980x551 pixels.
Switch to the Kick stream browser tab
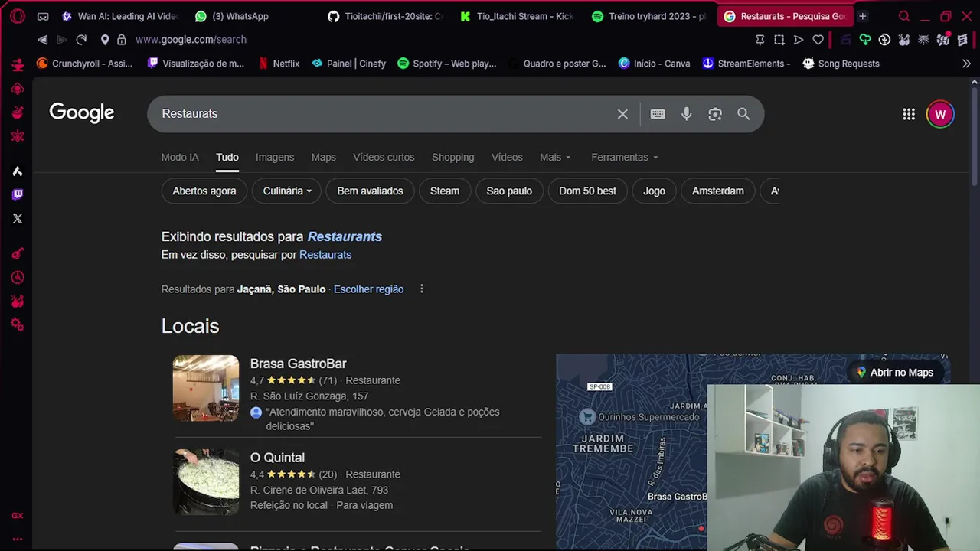[517, 16]
